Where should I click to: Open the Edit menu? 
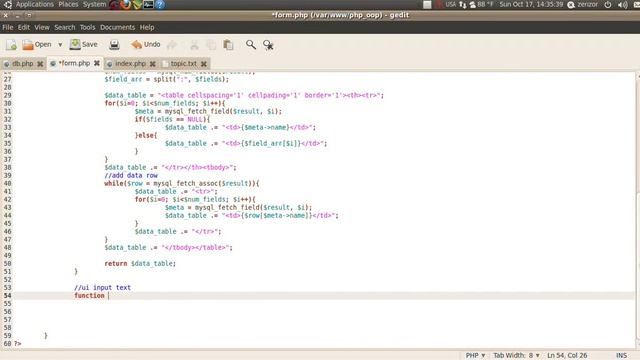(24, 27)
